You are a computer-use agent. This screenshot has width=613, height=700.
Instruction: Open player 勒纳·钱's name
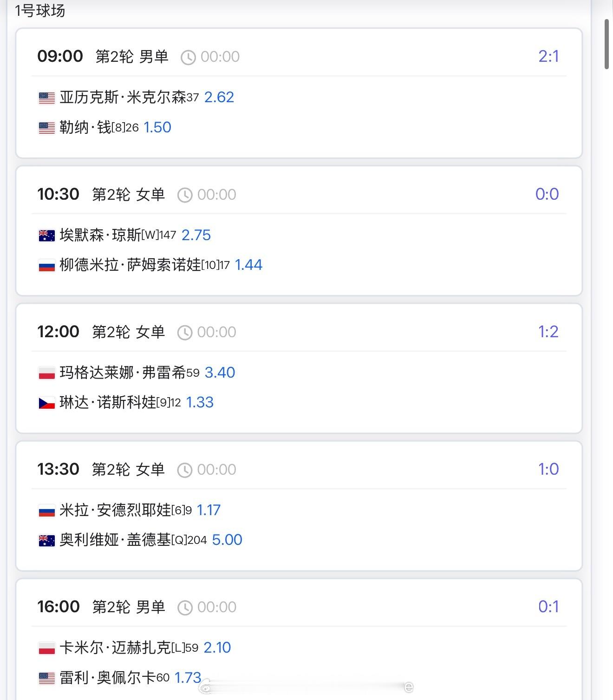pyautogui.click(x=85, y=127)
